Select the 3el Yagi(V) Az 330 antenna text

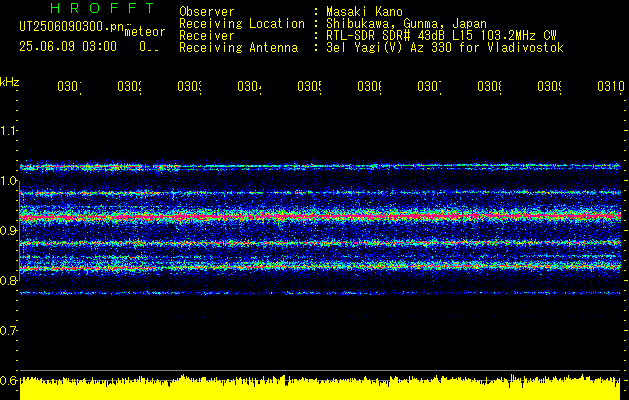[x=445, y=48]
